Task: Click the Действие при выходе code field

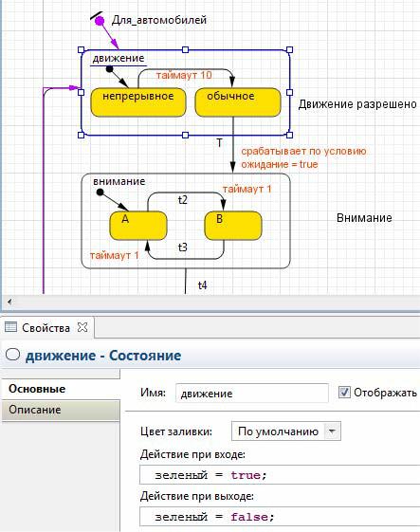Action: [280, 517]
